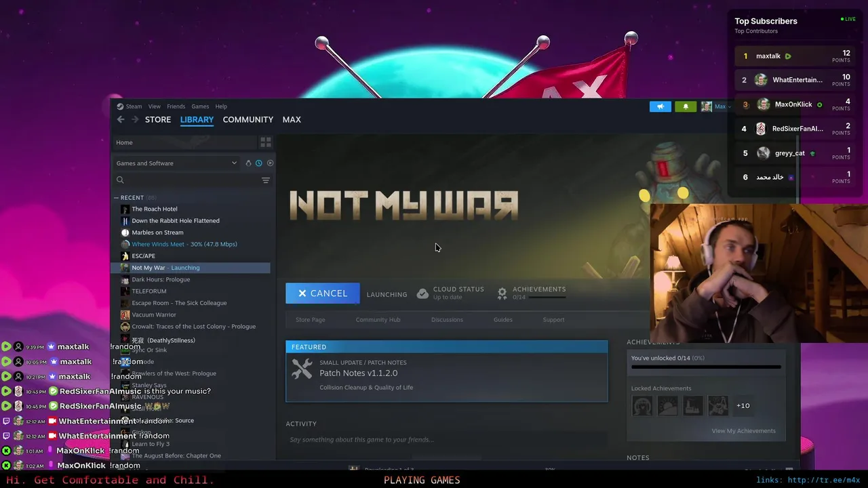Click the Marbles on Stream icon
This screenshot has height=488, width=868.
tap(125, 232)
